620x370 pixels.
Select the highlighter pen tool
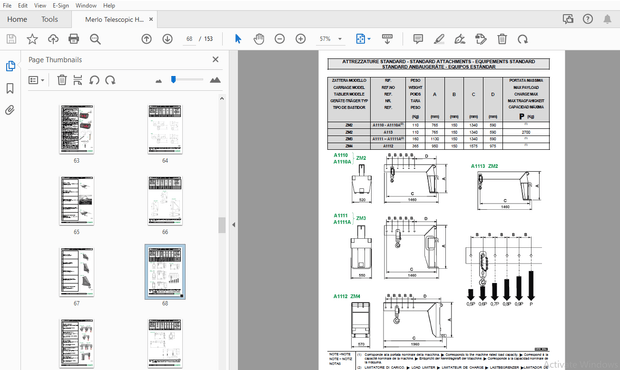point(439,39)
